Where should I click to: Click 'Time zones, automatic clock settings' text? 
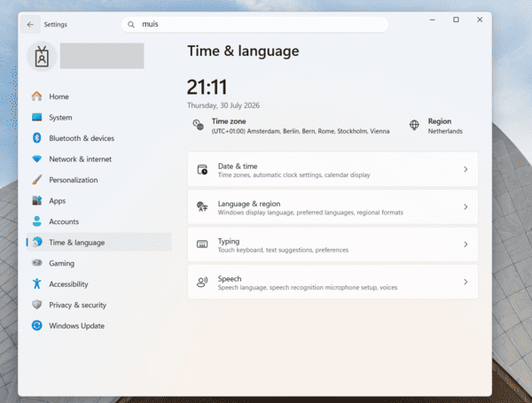(293, 174)
